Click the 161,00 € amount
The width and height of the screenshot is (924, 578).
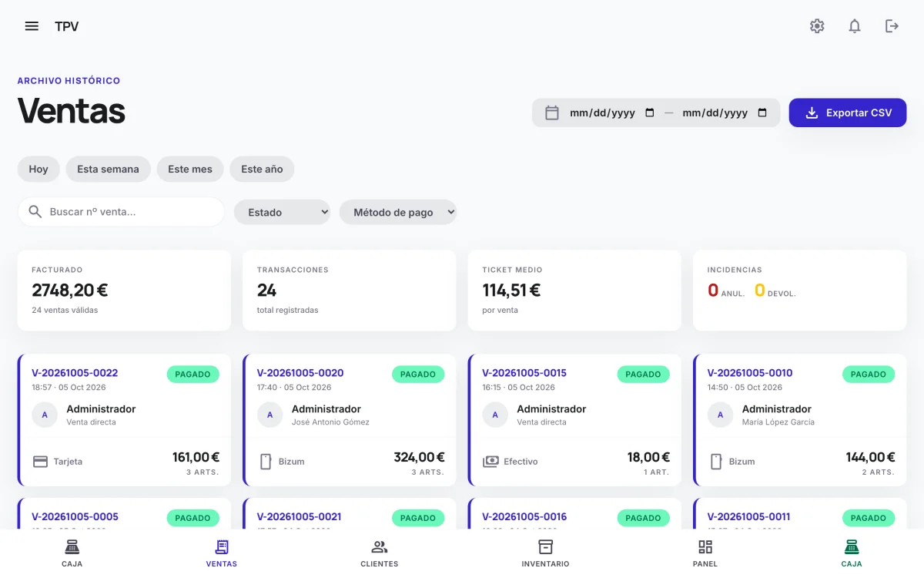click(x=196, y=457)
